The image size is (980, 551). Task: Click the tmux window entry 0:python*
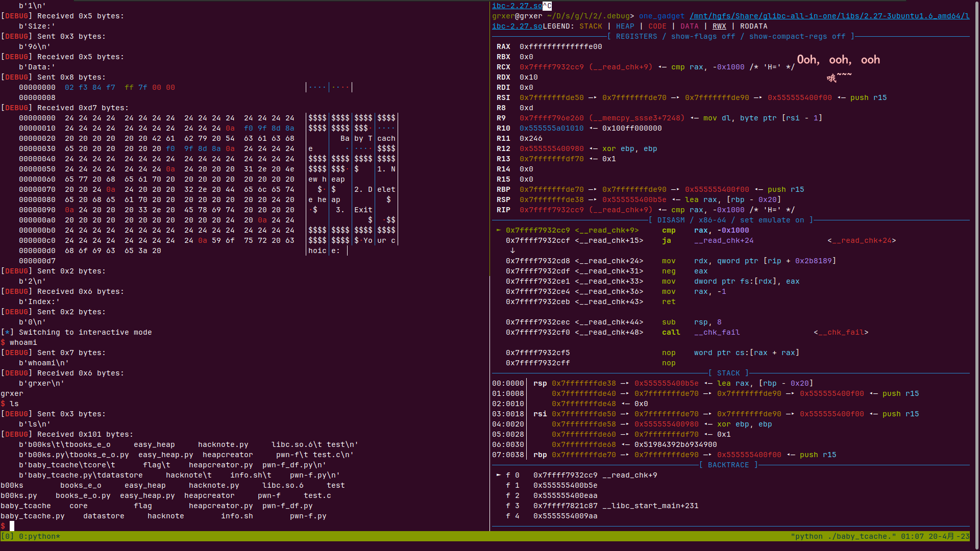(x=40, y=536)
